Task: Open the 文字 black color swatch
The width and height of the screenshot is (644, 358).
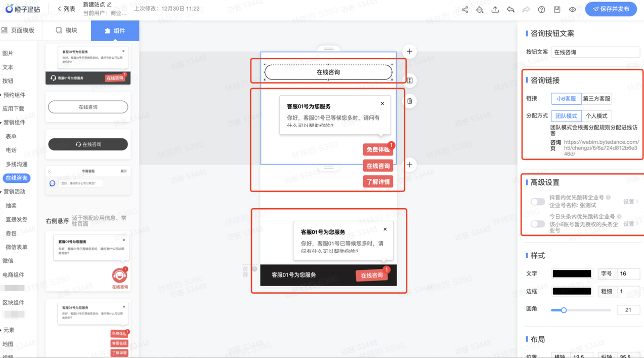Action: pos(572,273)
